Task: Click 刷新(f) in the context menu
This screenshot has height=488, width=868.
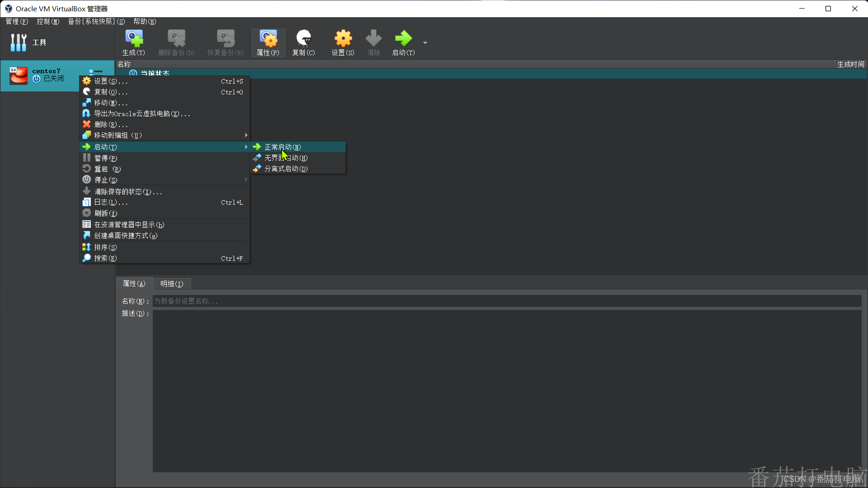Action: (x=165, y=213)
